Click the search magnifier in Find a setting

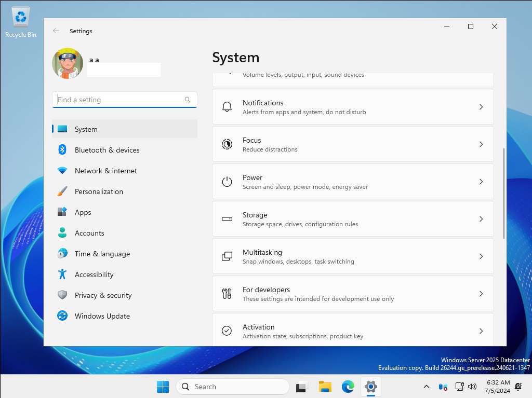coord(187,99)
